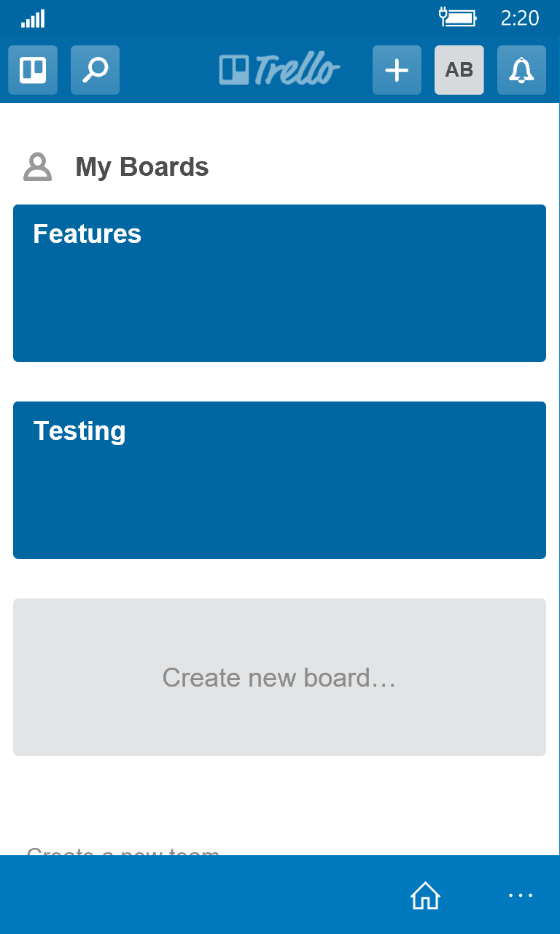Open the Testing board

tap(279, 480)
